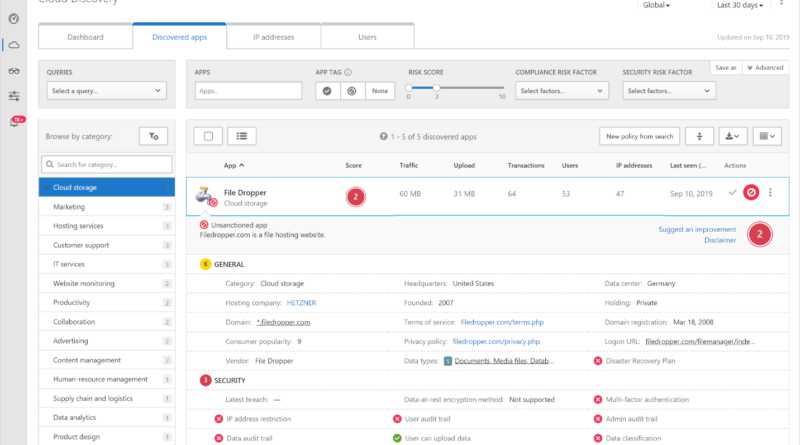Open the *.filedropper.com domain link
Image resolution: width=800 pixels, height=445 pixels.
(x=283, y=322)
